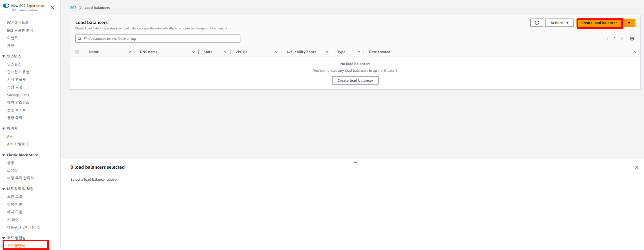Collapse the 로드 밸런싱 sidebar section
The image size is (644, 250).
pyautogui.click(x=4, y=238)
